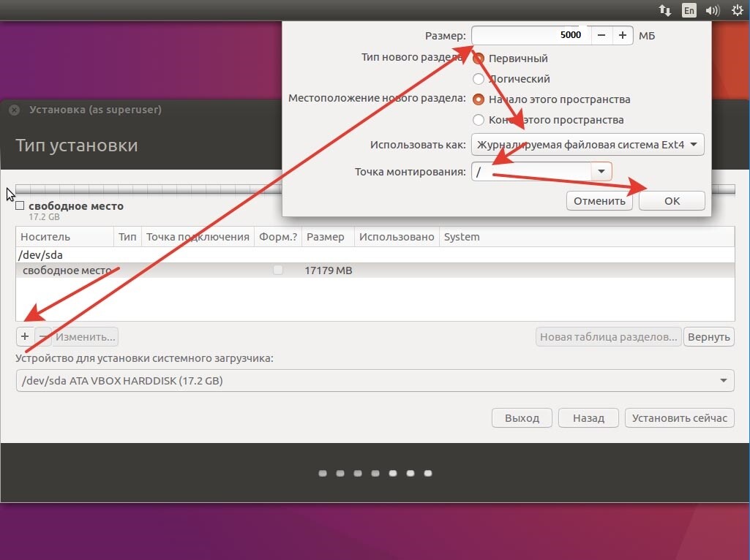Click the Новая таблица разделов... button
The width and height of the screenshot is (750, 560).
point(609,336)
